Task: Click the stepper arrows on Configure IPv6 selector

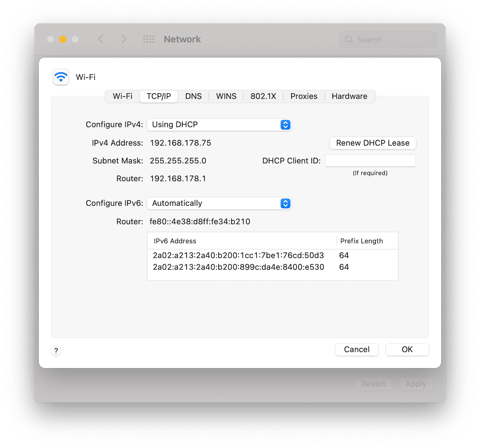Action: pos(285,203)
